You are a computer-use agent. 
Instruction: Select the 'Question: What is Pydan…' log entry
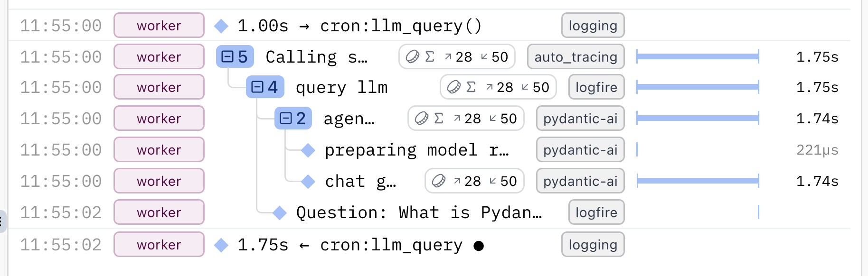pyautogui.click(x=419, y=213)
